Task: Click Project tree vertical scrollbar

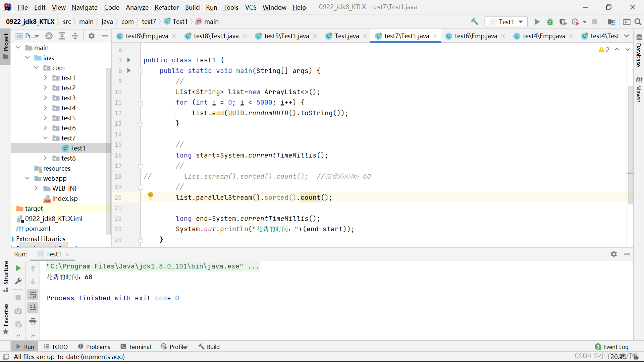Action: (x=108, y=151)
